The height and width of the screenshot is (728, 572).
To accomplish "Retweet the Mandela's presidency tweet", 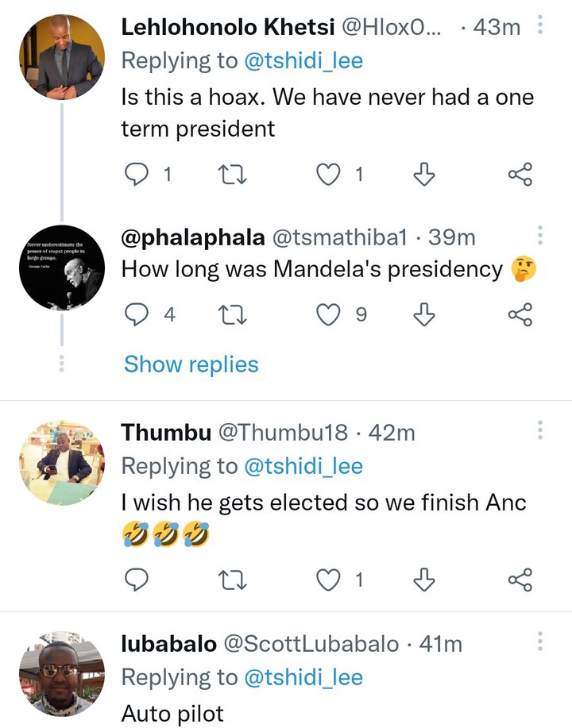I will click(232, 315).
